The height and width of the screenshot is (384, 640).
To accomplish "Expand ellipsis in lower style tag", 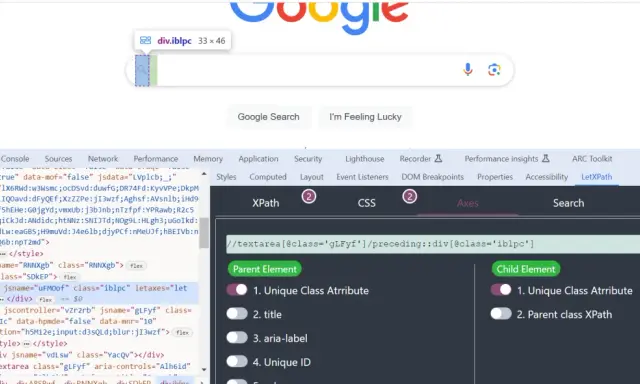I will 26,344.
